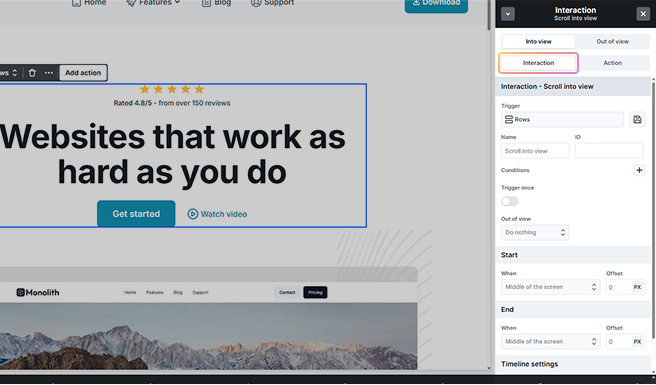This screenshot has height=385, width=656.
Task: Click the End Offset value field
Action: [618, 342]
